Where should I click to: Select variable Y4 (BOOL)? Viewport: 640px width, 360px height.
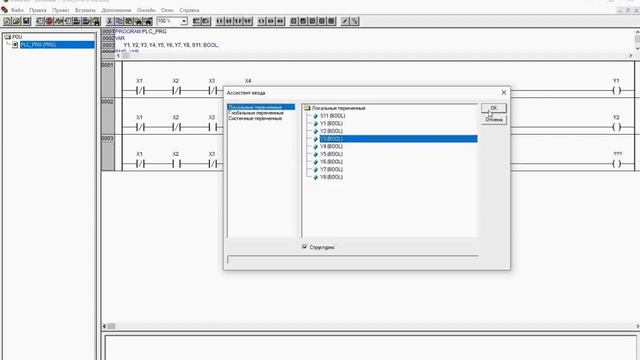pyautogui.click(x=331, y=146)
